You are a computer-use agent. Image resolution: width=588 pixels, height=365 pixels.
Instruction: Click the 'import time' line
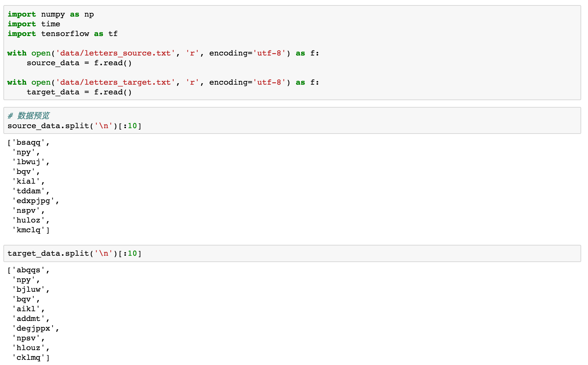34,24
